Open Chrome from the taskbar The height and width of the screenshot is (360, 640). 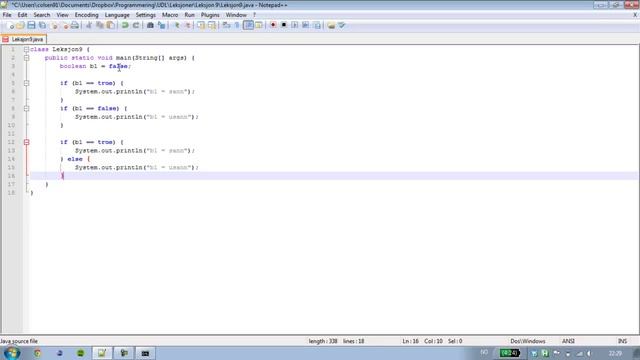37,353
